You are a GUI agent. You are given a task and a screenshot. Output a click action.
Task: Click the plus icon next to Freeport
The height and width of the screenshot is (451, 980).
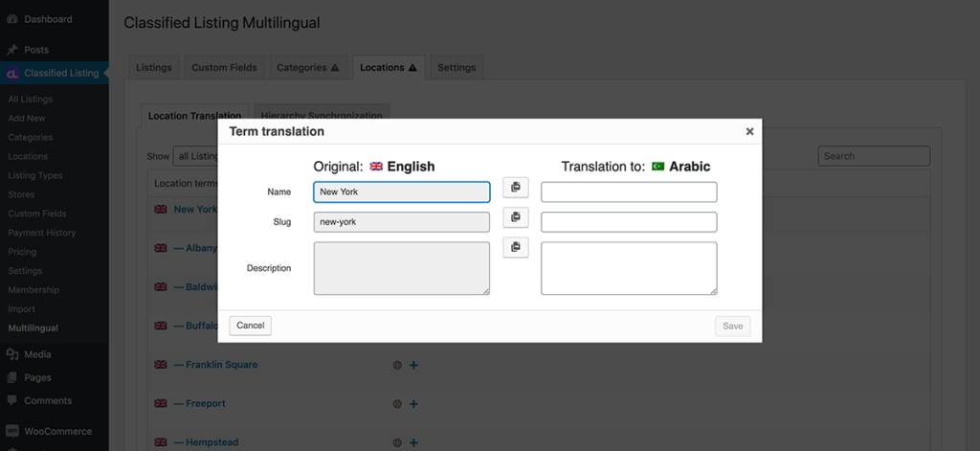coord(413,404)
